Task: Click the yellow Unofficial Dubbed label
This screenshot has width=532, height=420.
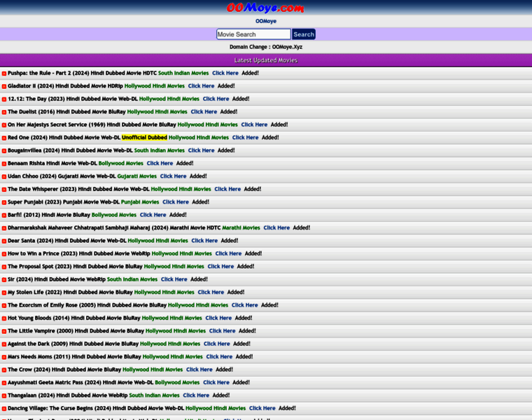Action: 144,137
